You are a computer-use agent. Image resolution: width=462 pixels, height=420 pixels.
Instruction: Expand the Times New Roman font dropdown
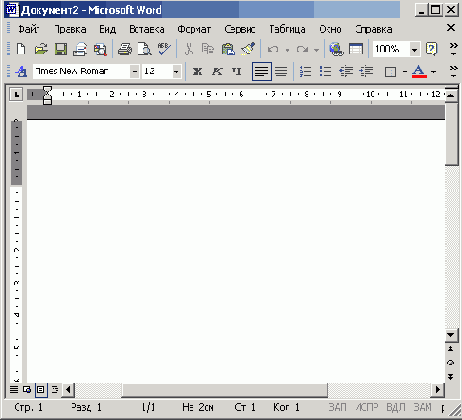tap(135, 71)
